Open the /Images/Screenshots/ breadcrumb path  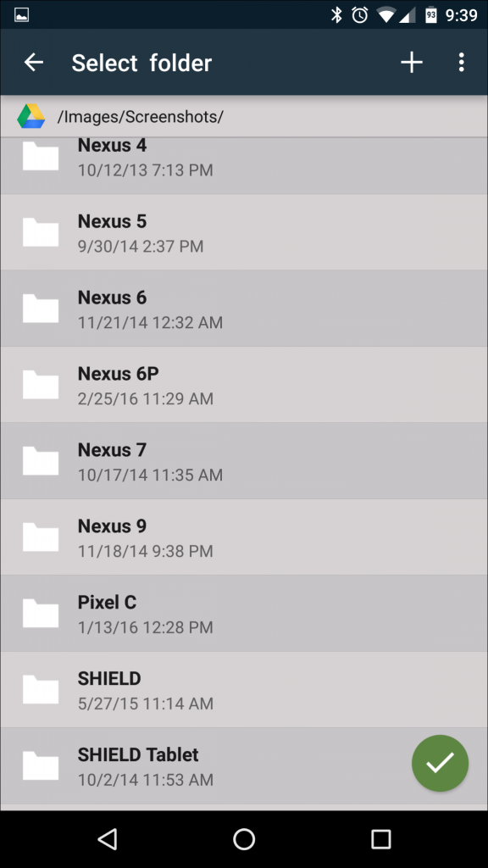coord(140,116)
